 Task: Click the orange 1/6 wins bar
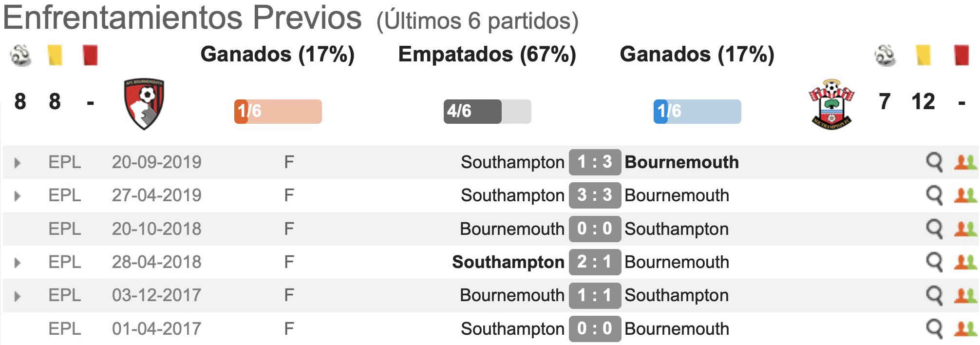click(x=278, y=112)
